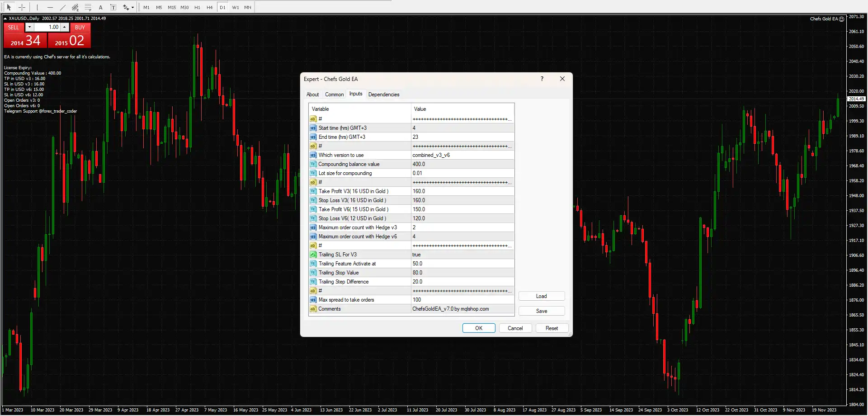The width and height of the screenshot is (868, 416).
Task: Select the Text Label tool
Action: pyautogui.click(x=113, y=7)
